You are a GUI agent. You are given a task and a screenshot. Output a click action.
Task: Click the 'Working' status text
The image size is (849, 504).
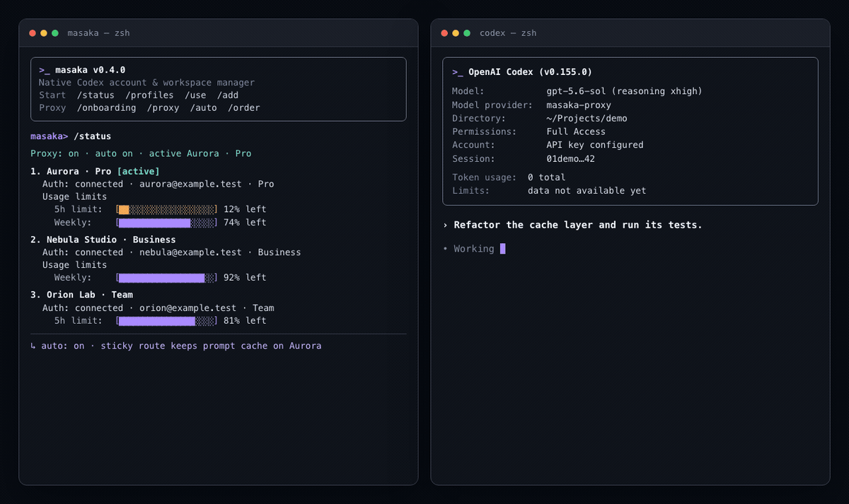click(x=474, y=249)
